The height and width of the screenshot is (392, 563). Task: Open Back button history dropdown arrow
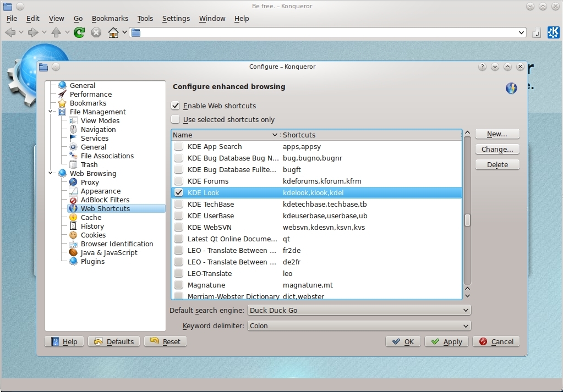[21, 32]
